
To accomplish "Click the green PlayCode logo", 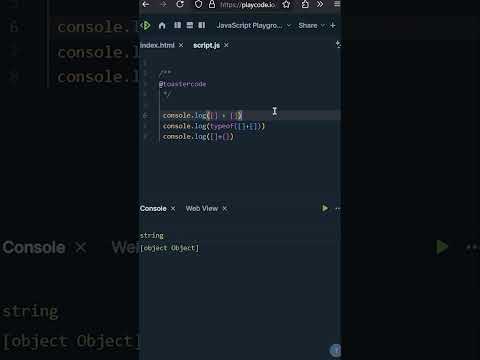I will coord(146,25).
